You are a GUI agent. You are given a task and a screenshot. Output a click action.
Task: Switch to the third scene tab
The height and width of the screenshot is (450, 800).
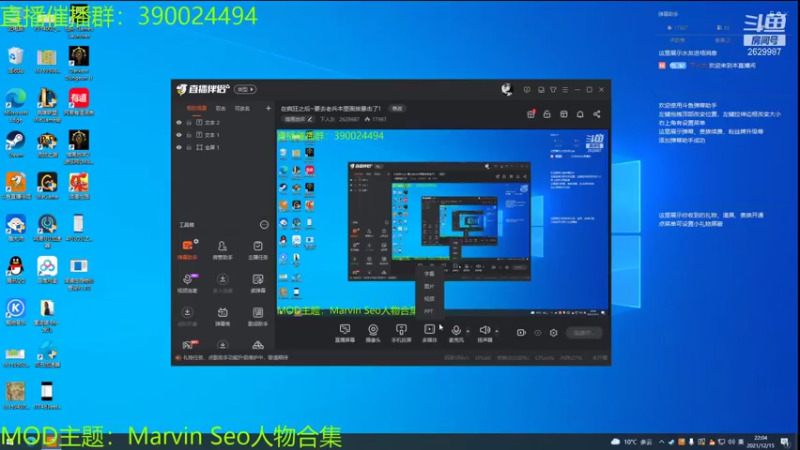[242, 108]
